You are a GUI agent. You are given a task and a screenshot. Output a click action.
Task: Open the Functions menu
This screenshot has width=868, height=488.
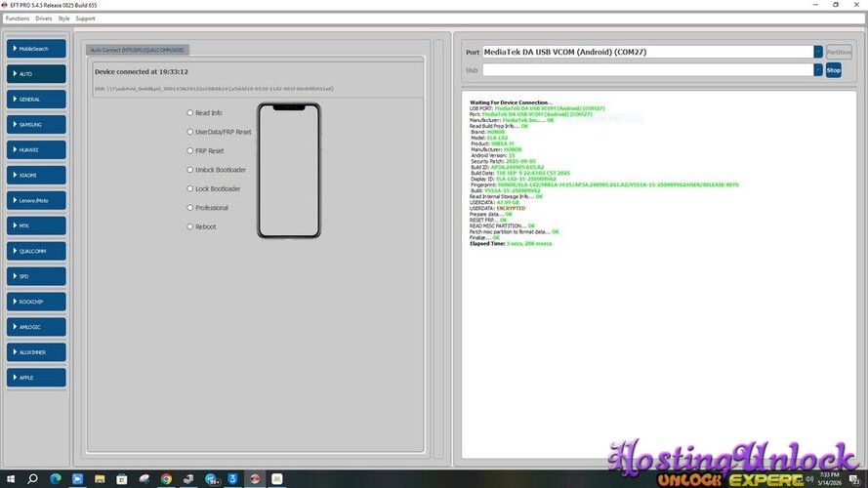point(18,19)
